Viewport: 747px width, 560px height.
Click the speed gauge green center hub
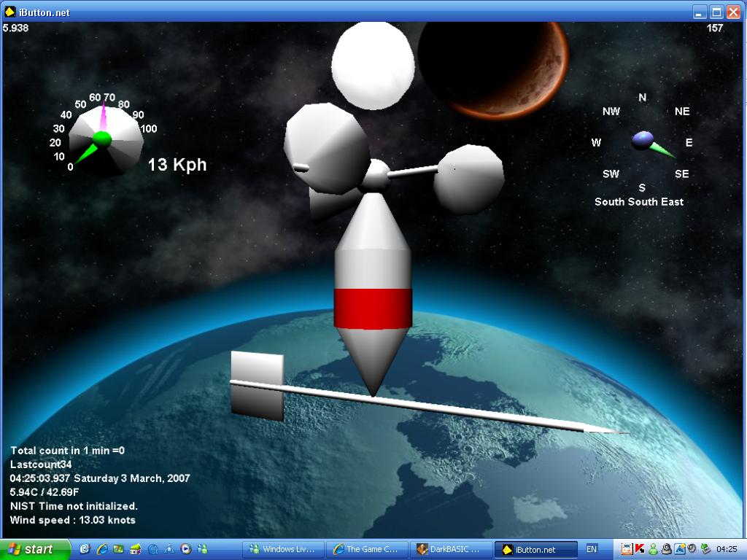coord(102,139)
